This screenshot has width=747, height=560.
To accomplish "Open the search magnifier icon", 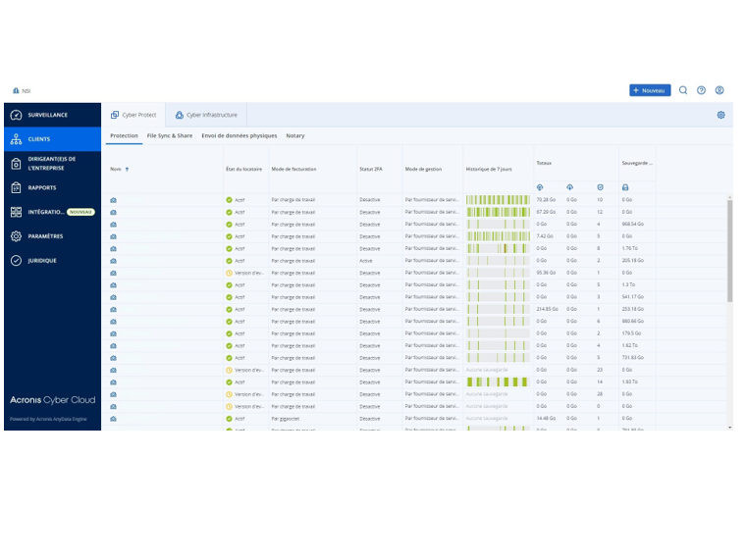I will pos(683,90).
